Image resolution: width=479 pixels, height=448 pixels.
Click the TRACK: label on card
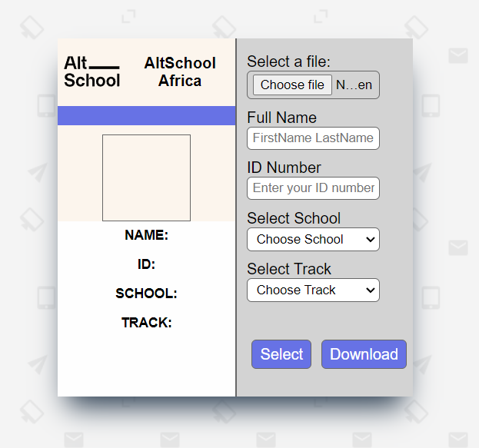click(x=147, y=323)
